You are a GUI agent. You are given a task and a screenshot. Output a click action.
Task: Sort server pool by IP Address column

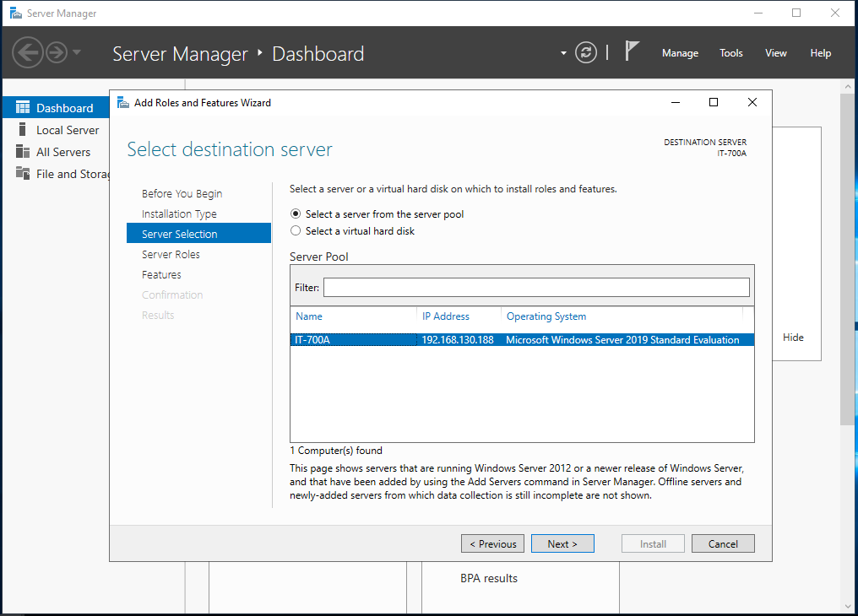(x=445, y=316)
